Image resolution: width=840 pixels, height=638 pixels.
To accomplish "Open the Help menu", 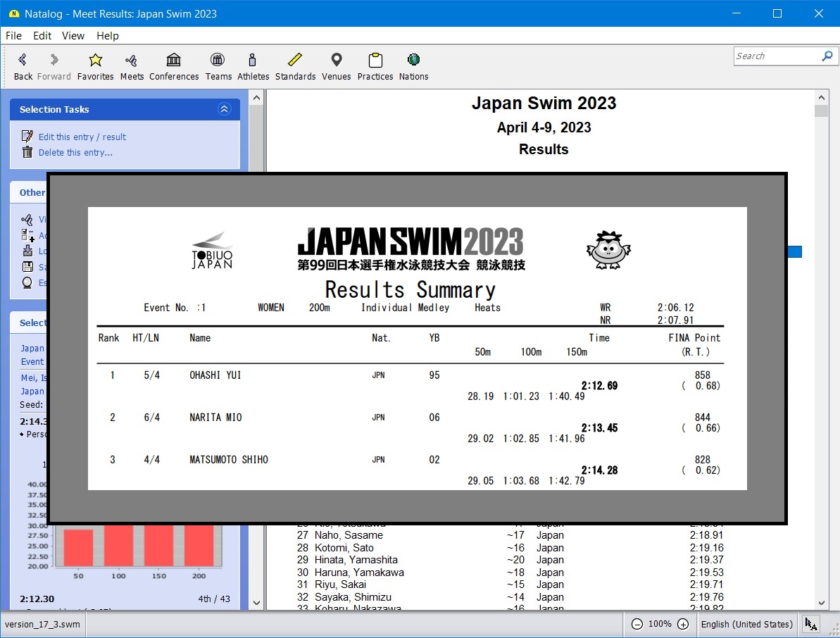I will coord(108,36).
